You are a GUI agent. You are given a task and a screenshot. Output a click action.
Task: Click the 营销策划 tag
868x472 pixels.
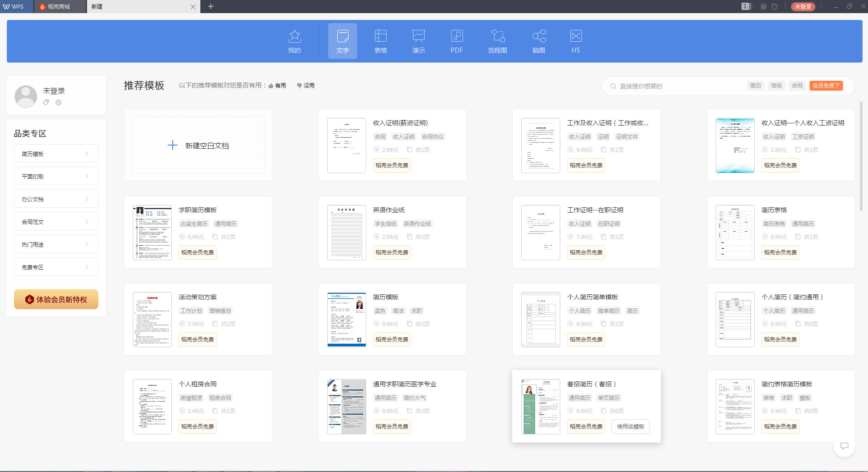[x=220, y=311]
